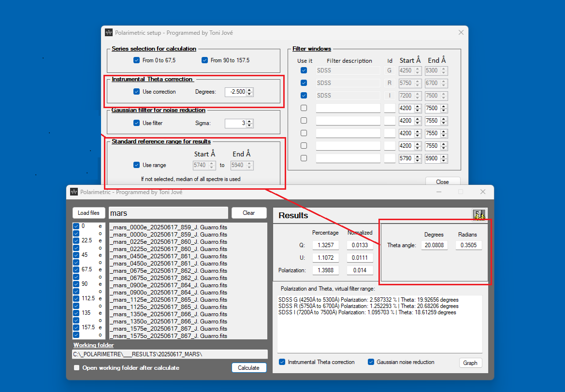Select file _mars_0000e_20250617_859_J. Guarro.fits
The height and width of the screenshot is (392, 565).
click(x=169, y=227)
